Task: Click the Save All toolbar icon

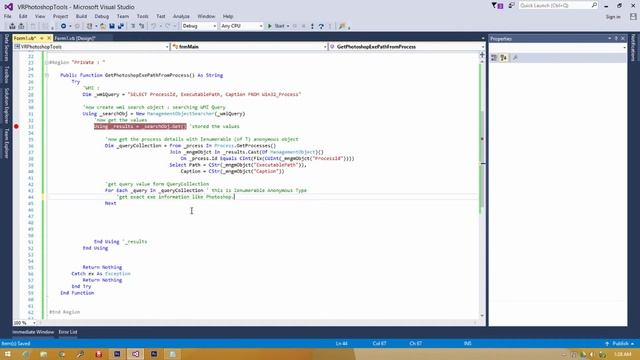Action: click(x=121, y=26)
